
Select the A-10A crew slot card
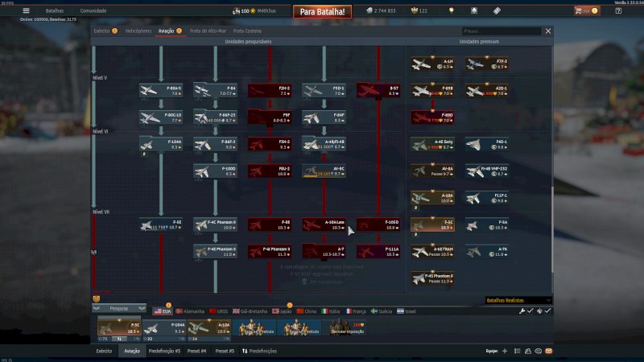[x=213, y=328]
